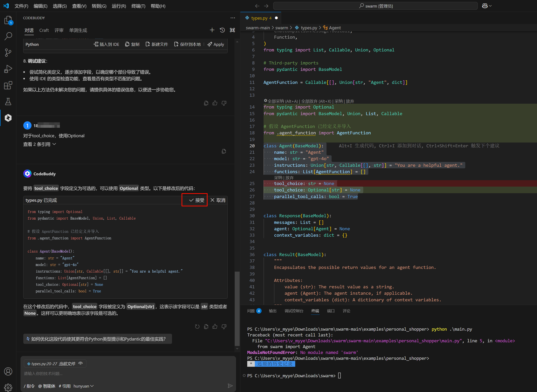
Task: Open the 终端(T) menu
Action: click(x=138, y=6)
